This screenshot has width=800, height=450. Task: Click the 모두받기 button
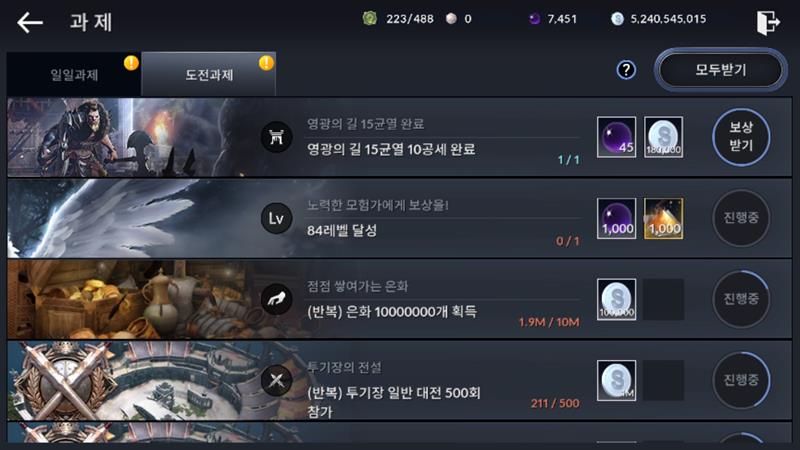(720, 70)
